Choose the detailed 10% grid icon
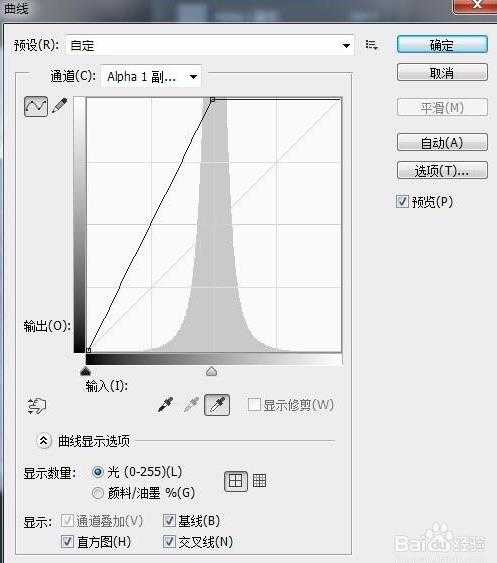 click(x=259, y=480)
